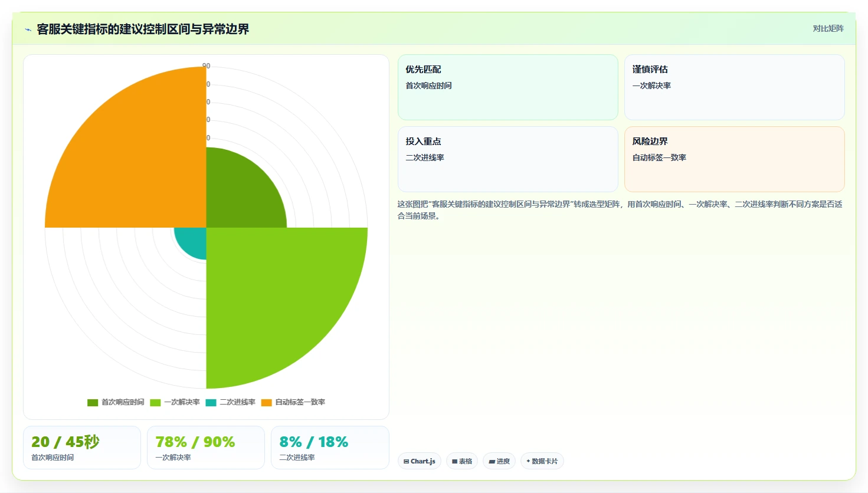The width and height of the screenshot is (868, 493).
Task: Toggle the 一次解决率 legend swatch
Action: (x=155, y=403)
